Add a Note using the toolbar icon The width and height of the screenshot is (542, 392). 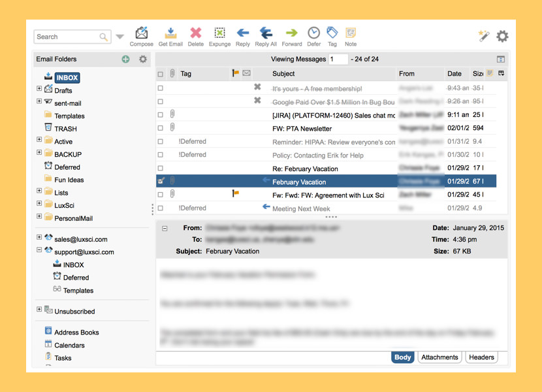coord(351,33)
